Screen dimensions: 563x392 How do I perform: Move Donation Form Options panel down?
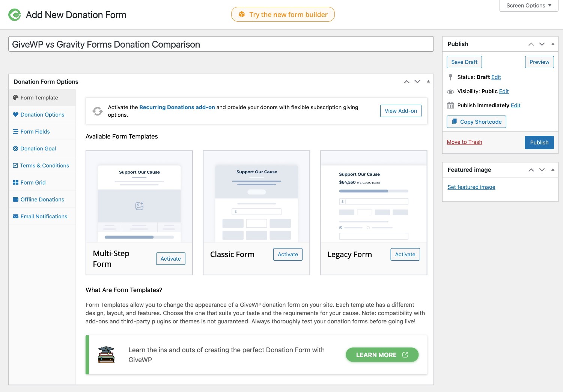pos(417,81)
